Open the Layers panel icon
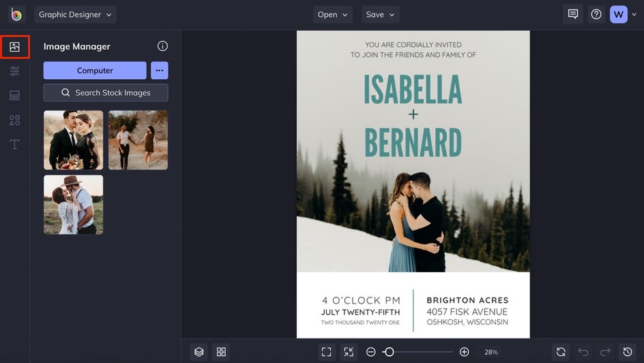This screenshot has height=363, width=644. pyautogui.click(x=199, y=352)
